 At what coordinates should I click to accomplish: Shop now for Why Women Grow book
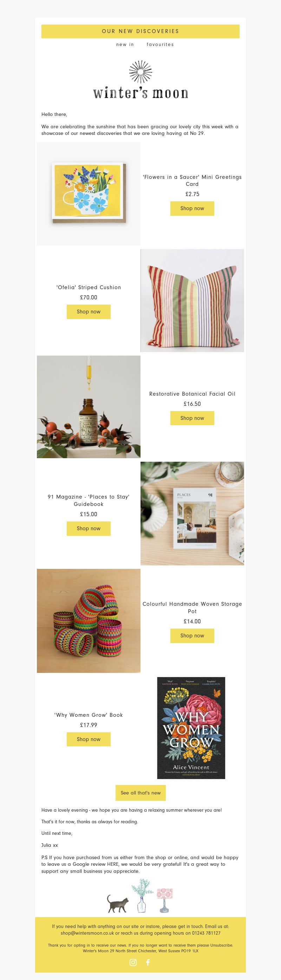point(89,739)
